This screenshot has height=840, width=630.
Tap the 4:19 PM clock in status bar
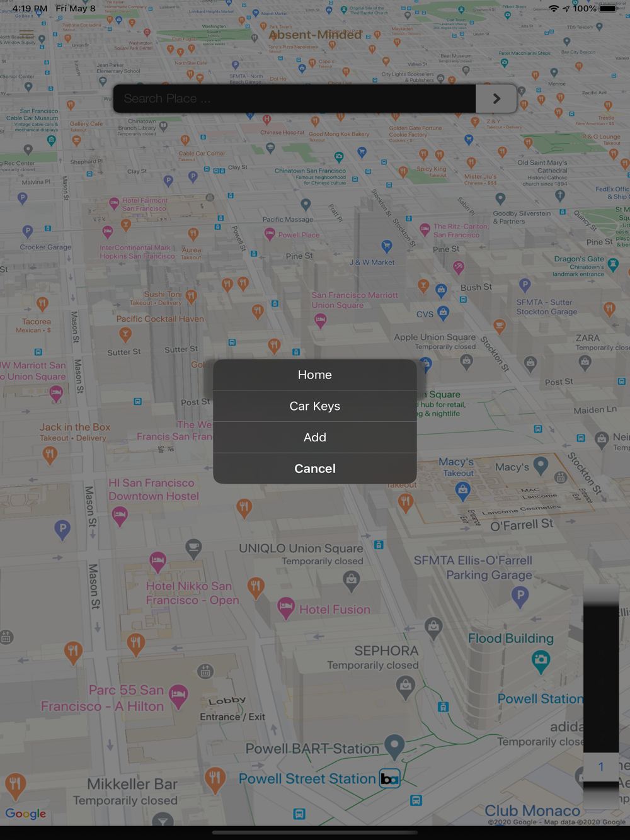(30, 9)
